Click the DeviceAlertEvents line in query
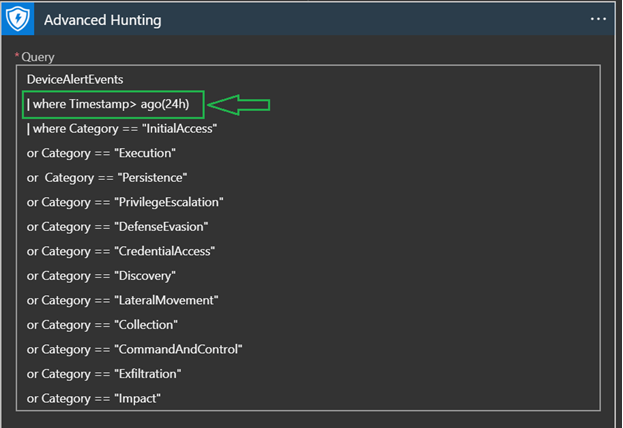 pyautogui.click(x=75, y=79)
